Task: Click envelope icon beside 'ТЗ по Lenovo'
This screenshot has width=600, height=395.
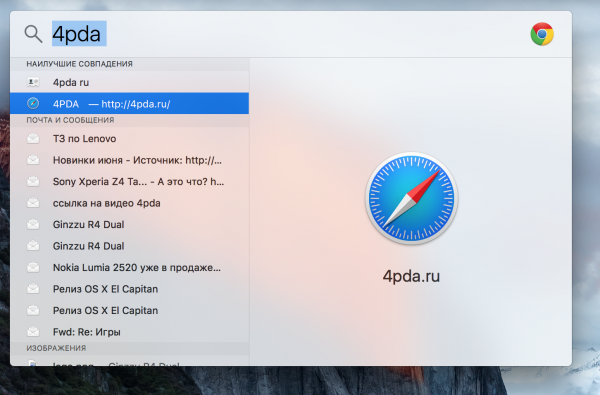Action: (33, 138)
